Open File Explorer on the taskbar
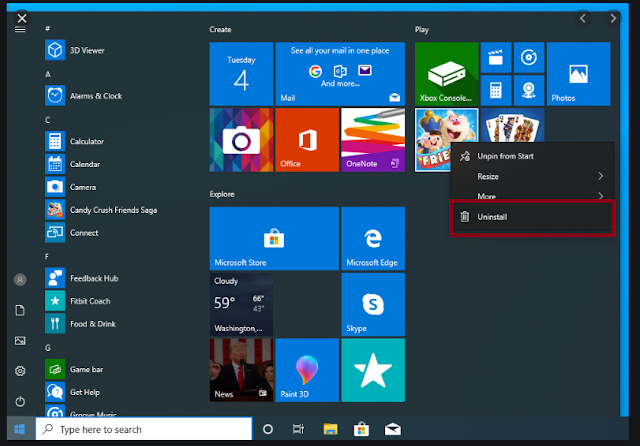This screenshot has height=446, width=640. tap(330, 429)
